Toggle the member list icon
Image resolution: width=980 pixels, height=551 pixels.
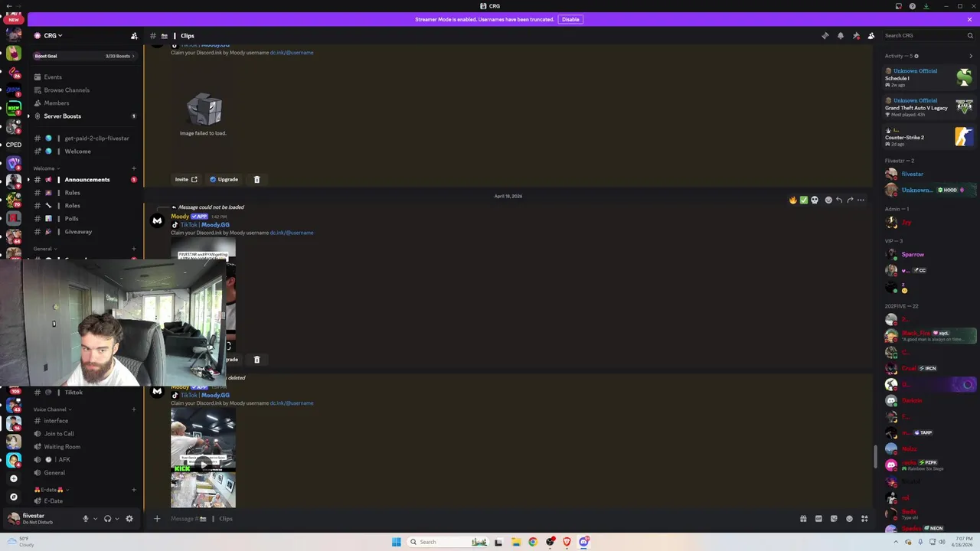point(871,36)
